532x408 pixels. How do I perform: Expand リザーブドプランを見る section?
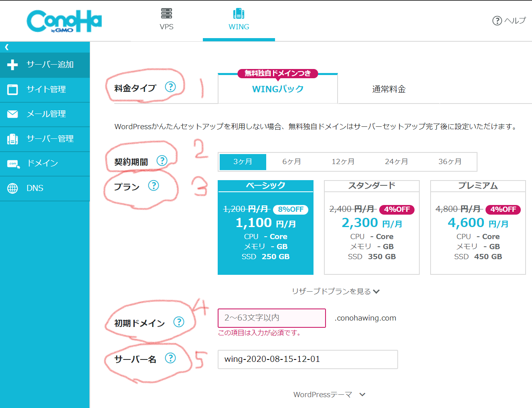[x=336, y=292]
